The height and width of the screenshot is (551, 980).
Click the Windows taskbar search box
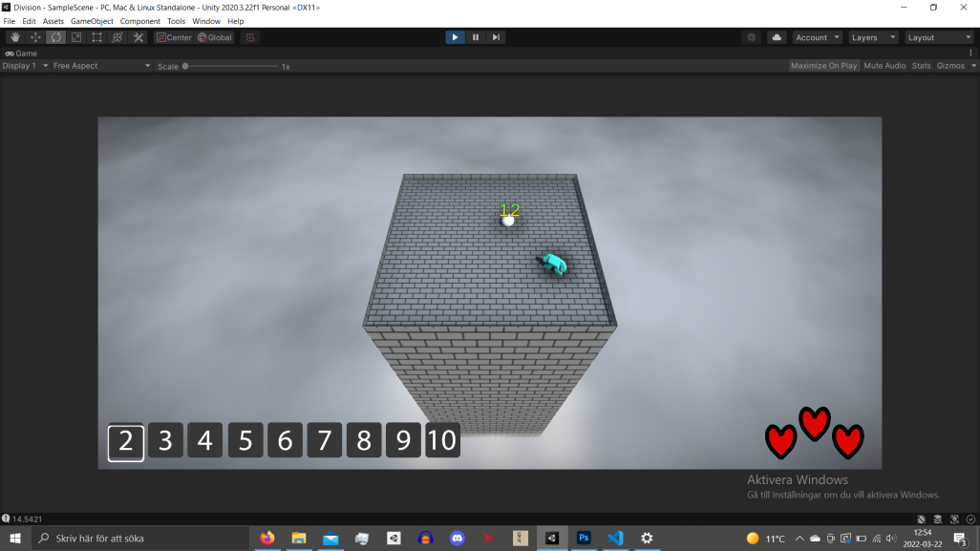[x=140, y=538]
